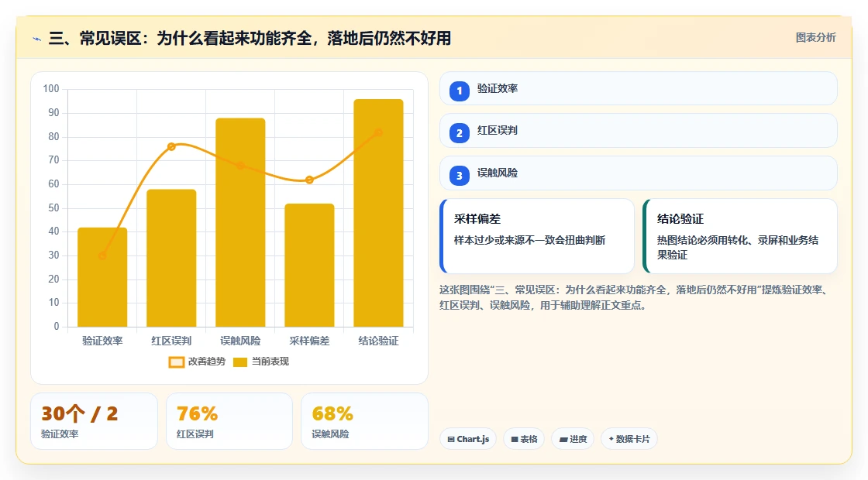868x480 pixels.
Task: Click the trend line point at 结论验证
Action: click(379, 132)
